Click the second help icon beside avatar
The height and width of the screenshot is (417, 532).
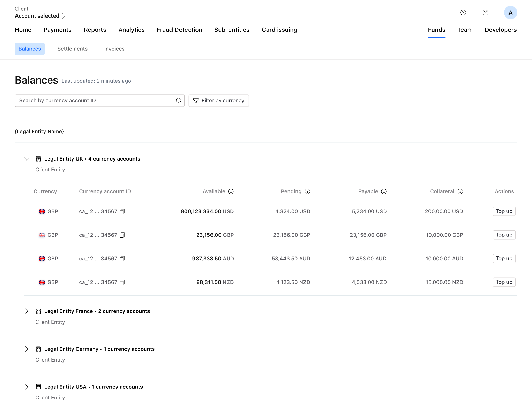coord(486,13)
